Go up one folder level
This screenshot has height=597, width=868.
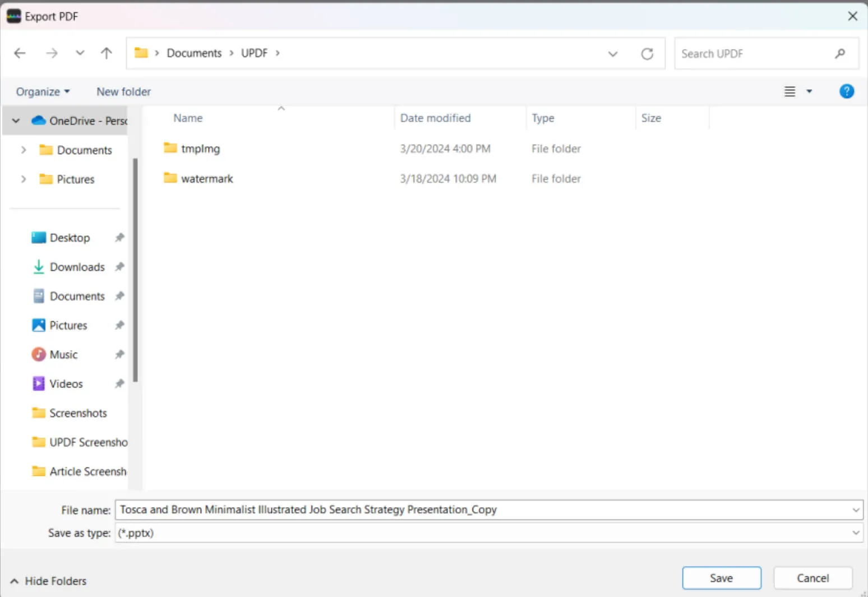pyautogui.click(x=106, y=53)
